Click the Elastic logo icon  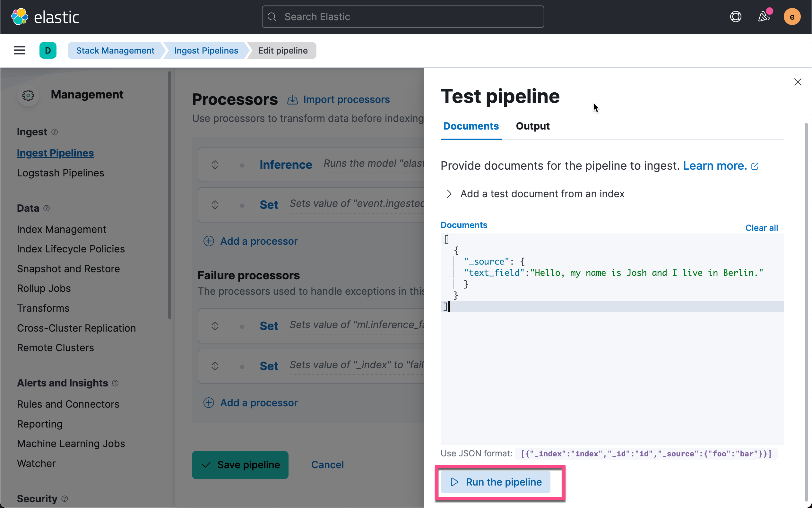[x=20, y=16]
